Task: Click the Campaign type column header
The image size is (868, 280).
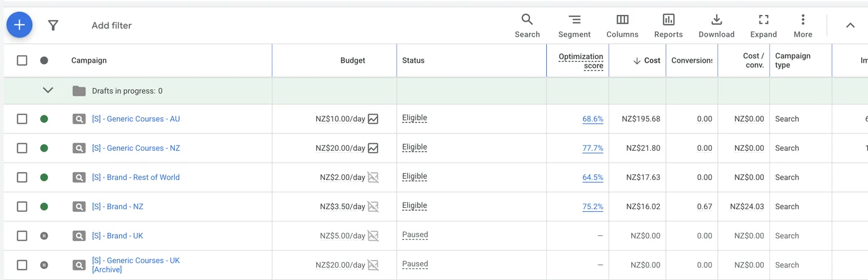Action: (792, 60)
